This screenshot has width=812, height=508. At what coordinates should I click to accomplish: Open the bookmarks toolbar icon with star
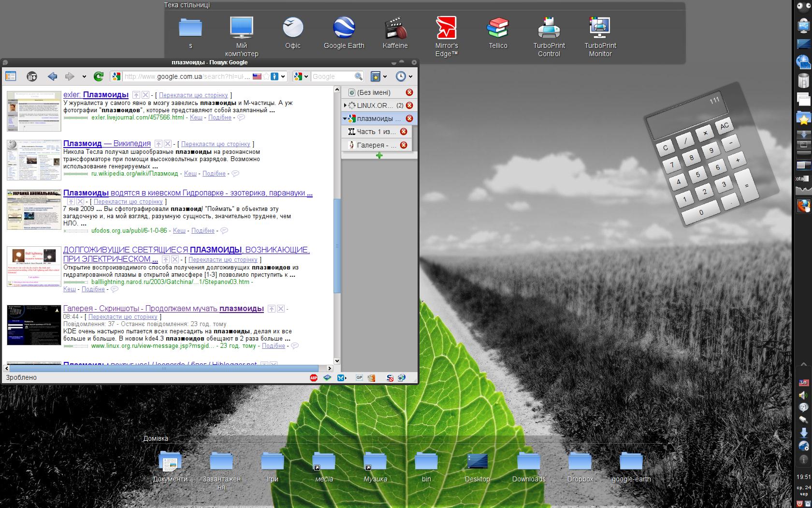pos(376,76)
